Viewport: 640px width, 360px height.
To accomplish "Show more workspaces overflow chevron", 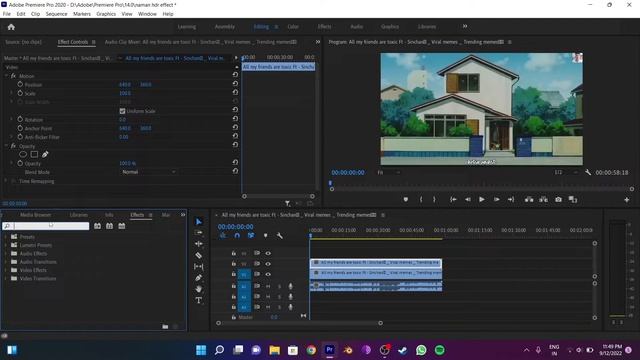I will coord(465,27).
